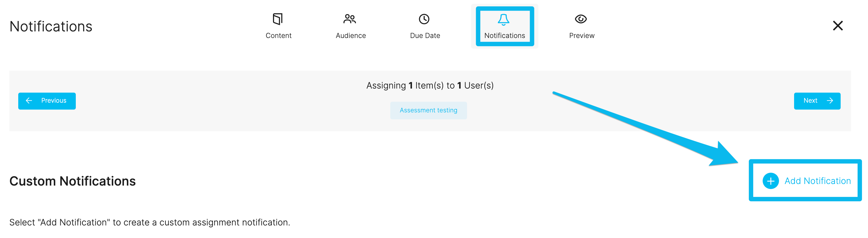Image resolution: width=868 pixels, height=238 pixels.
Task: Click the Add Notification button
Action: pyautogui.click(x=805, y=181)
